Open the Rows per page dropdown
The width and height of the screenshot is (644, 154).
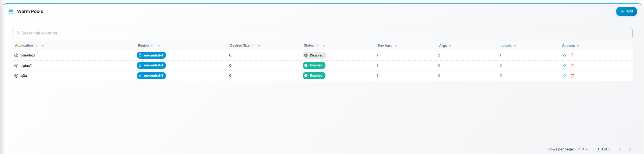pos(583,149)
